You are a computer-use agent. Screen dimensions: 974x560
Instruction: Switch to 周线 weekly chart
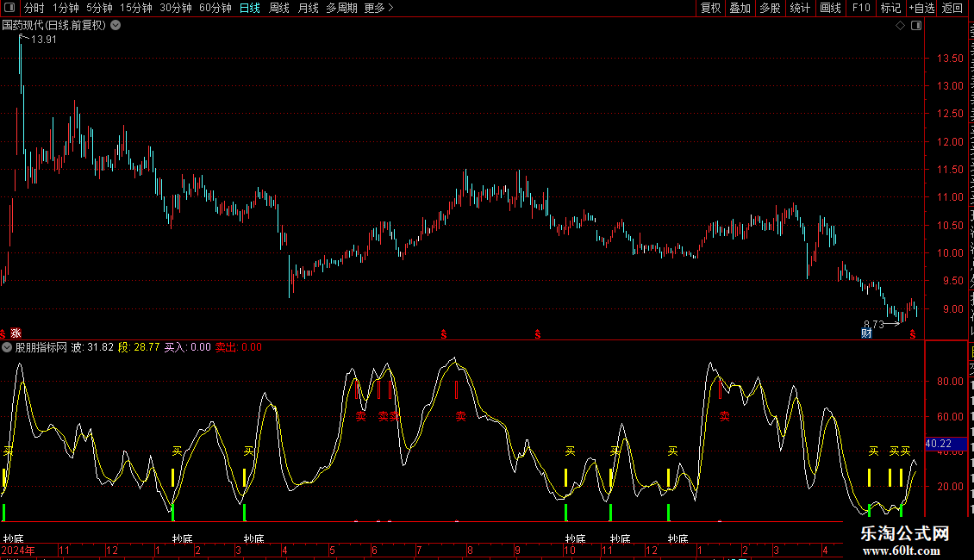point(279,8)
